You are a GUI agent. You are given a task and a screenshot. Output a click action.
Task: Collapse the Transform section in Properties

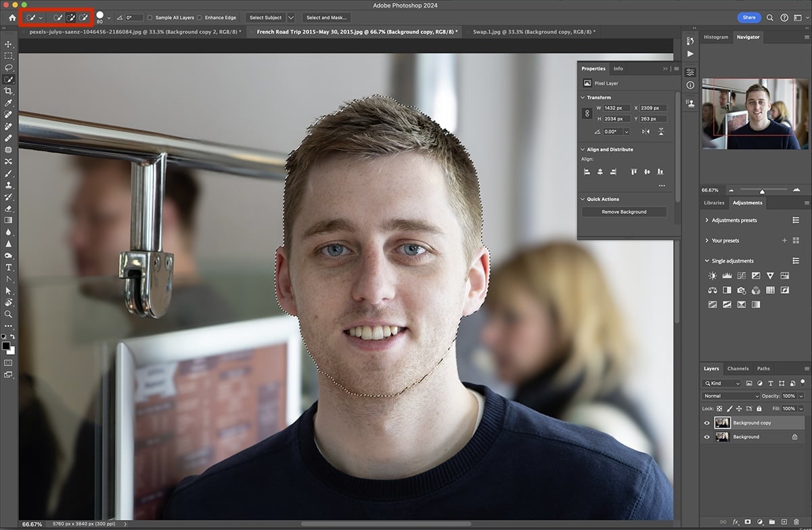tap(583, 97)
